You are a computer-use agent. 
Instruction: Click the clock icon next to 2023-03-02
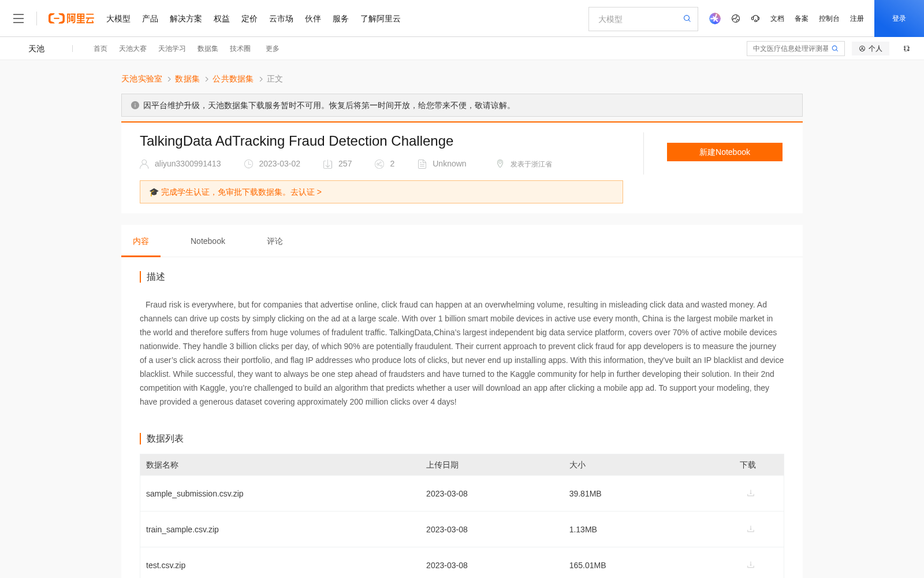[x=249, y=164]
